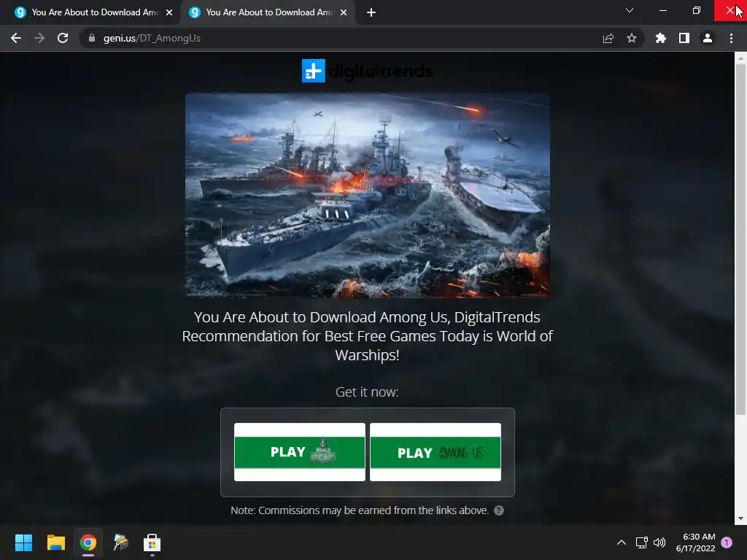View site information via lock icon
The width and height of the screenshot is (747, 560).
(x=91, y=38)
